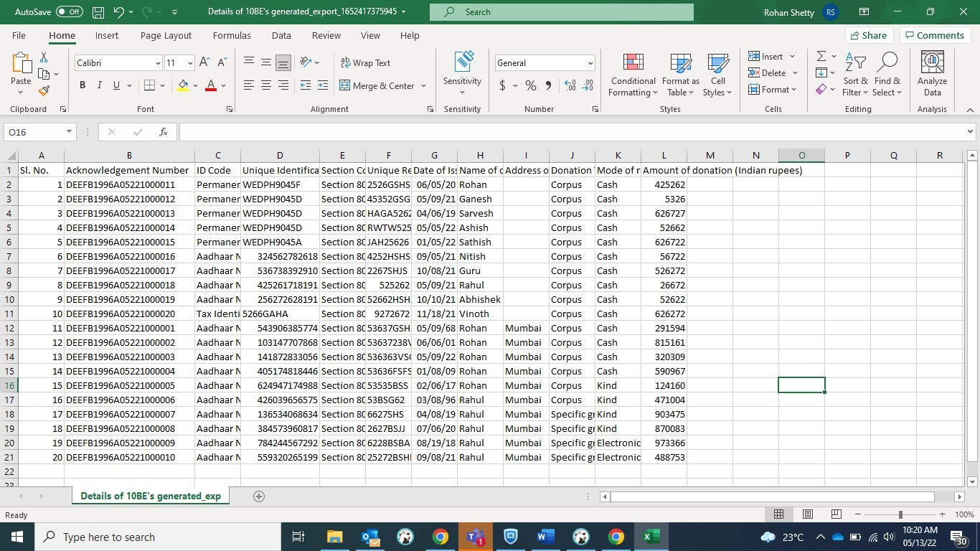Click the AutoSum sigma icon
Screen dimensions: 980x551
click(x=821, y=56)
